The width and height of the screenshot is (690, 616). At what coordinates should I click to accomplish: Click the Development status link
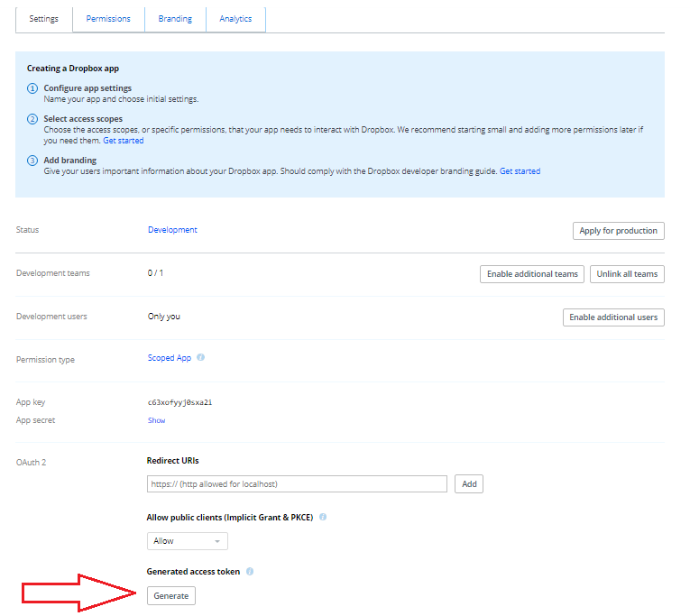tap(172, 230)
